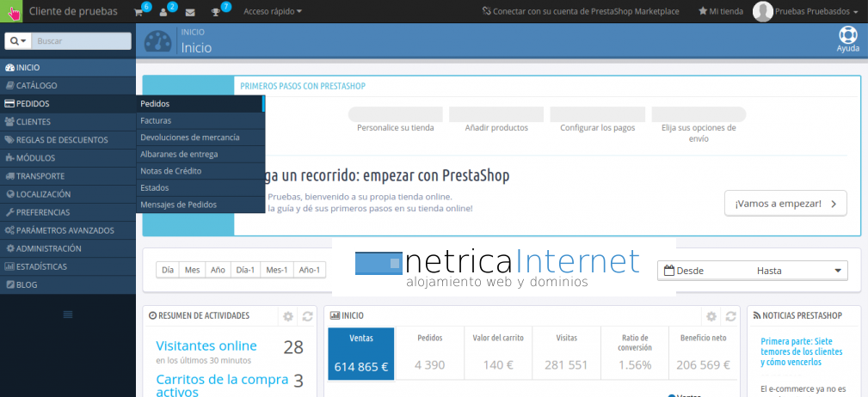Screen dimensions: 868x397
Task: Select the Año date filter button
Action: click(219, 270)
